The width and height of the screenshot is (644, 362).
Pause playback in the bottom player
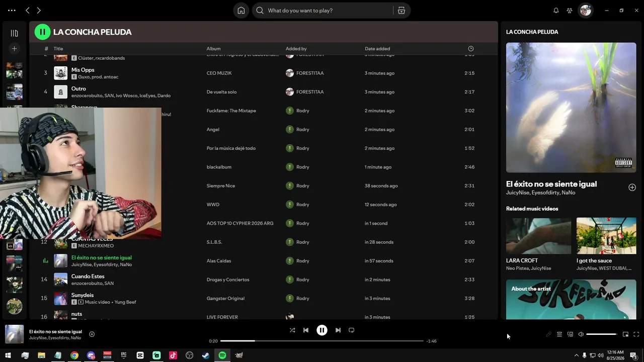322,330
